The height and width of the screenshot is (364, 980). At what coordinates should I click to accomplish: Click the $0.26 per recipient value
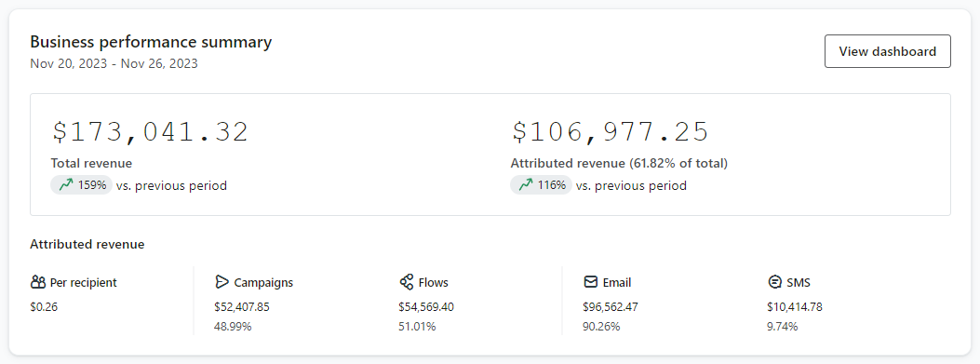44,307
